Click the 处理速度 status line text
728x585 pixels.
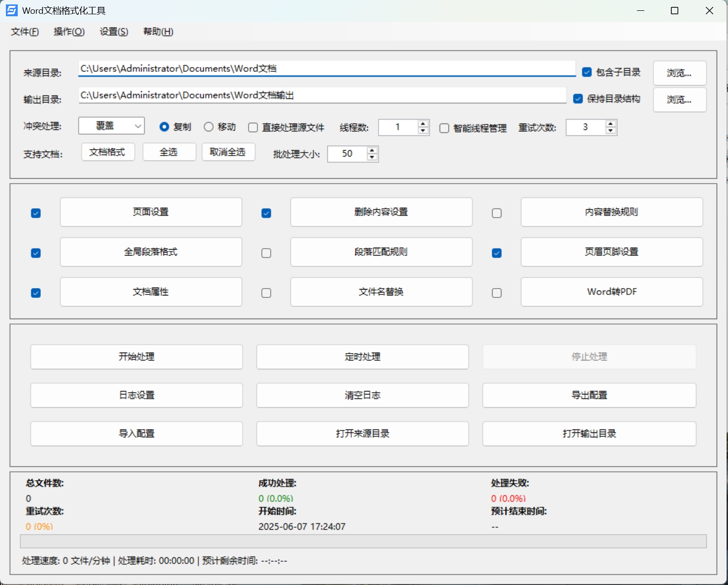pos(155,561)
